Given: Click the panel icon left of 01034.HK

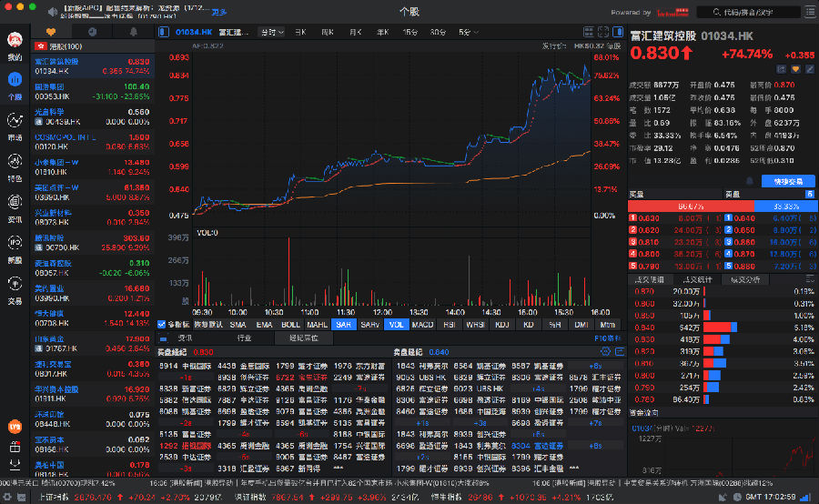Looking at the screenshot, I should click(x=164, y=32).
